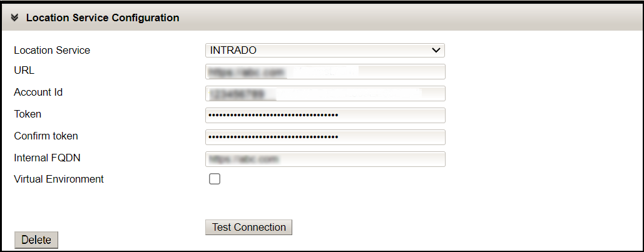Click the double-chevron icon in the header
The height and width of the screenshot is (252, 644).
pos(14,18)
